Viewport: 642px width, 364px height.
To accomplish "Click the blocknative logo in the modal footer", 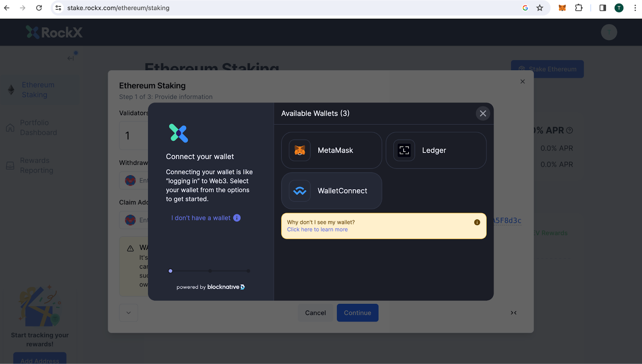I will pos(226,287).
